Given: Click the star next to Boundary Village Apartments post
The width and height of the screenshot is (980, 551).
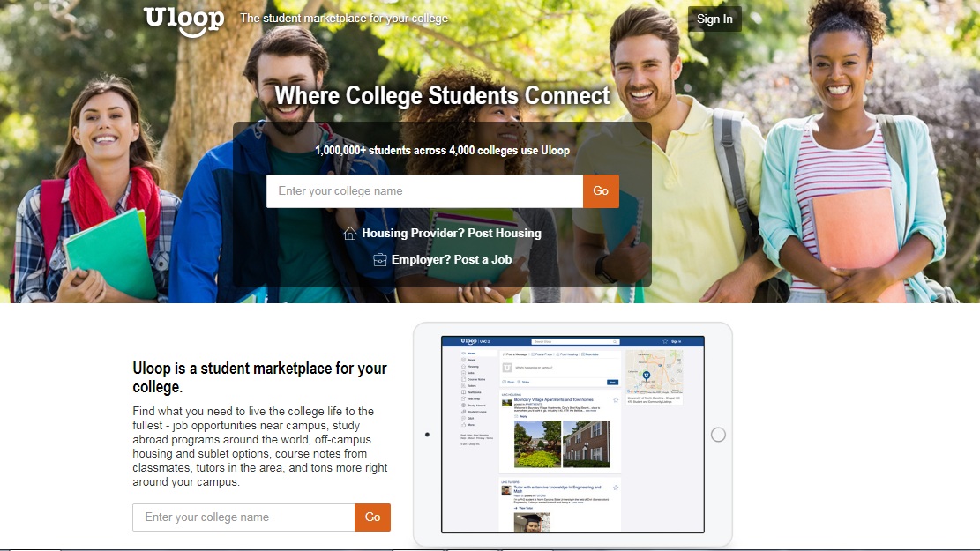Looking at the screenshot, I should (616, 400).
